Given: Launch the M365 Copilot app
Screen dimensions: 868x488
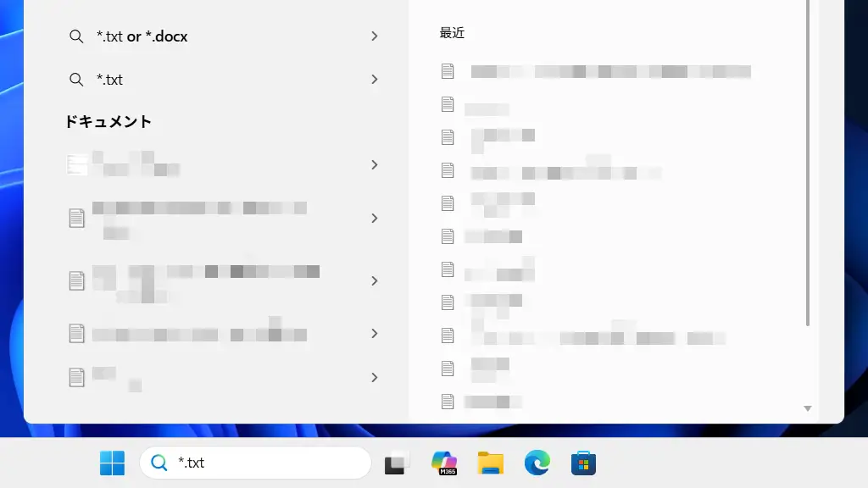Looking at the screenshot, I should (x=444, y=463).
